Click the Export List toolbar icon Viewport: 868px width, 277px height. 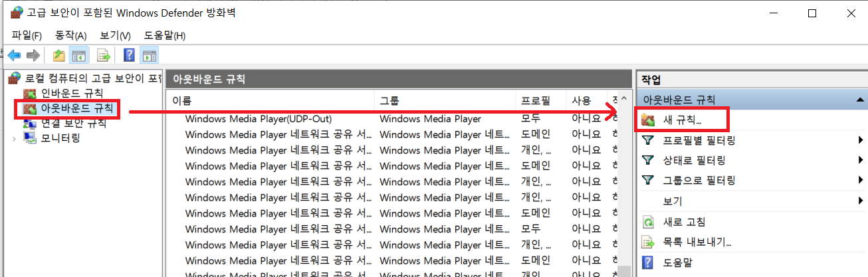point(103,56)
